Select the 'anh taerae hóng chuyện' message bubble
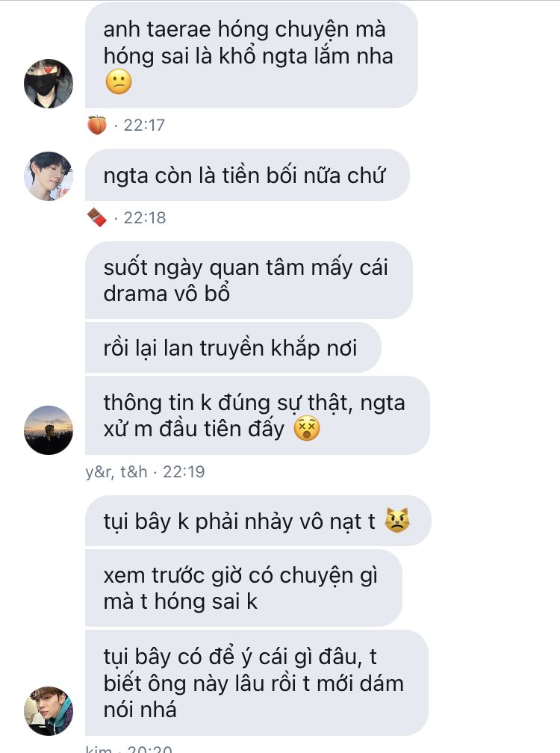Viewport: 560px width, 753px height. click(252, 55)
